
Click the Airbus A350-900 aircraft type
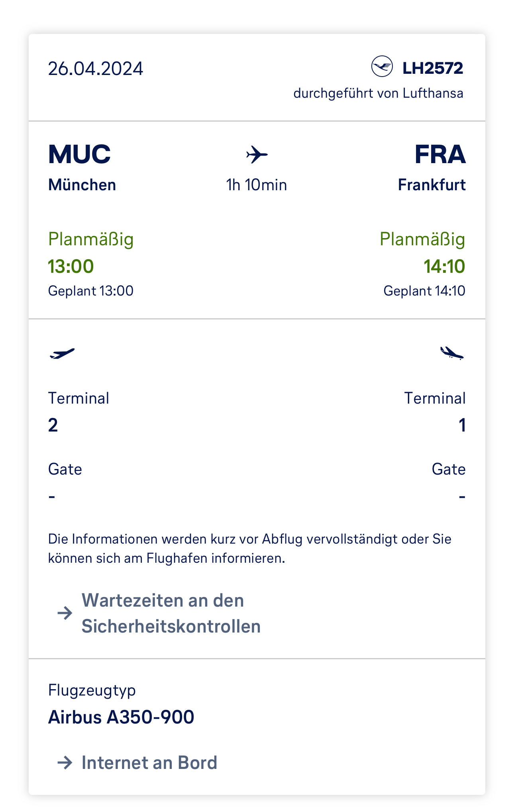(x=121, y=717)
